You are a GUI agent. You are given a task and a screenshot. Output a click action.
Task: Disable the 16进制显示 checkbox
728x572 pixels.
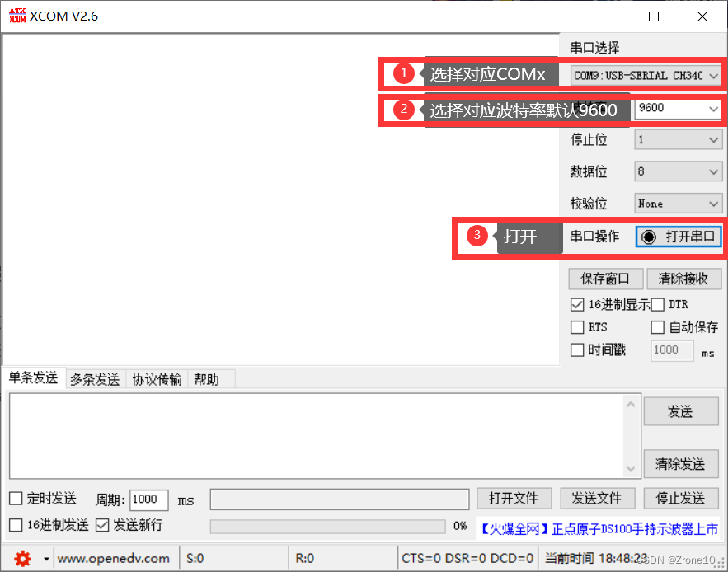pos(576,304)
